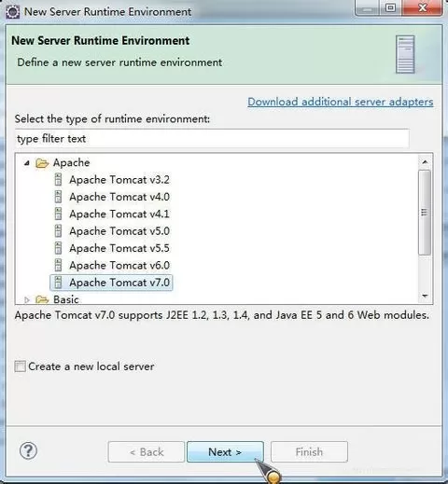This screenshot has width=448, height=484.
Task: Enable Create a new local server checkbox
Action: point(20,366)
